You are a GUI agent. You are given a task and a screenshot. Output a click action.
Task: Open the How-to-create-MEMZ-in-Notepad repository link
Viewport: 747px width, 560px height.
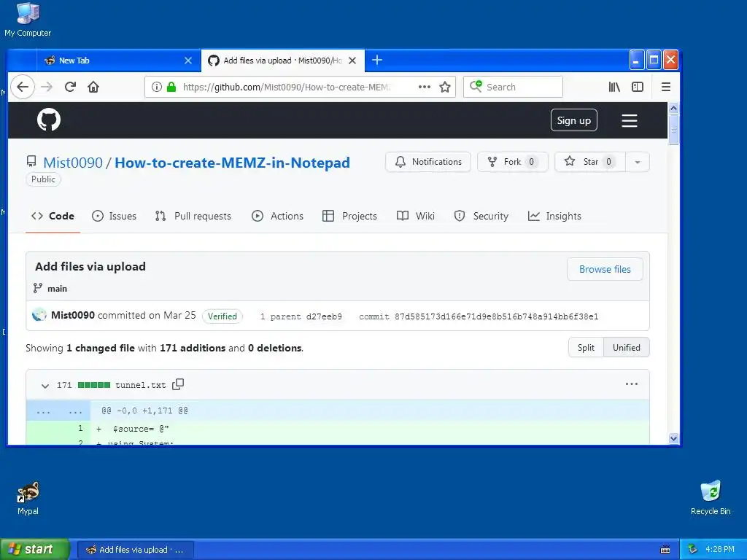click(232, 163)
